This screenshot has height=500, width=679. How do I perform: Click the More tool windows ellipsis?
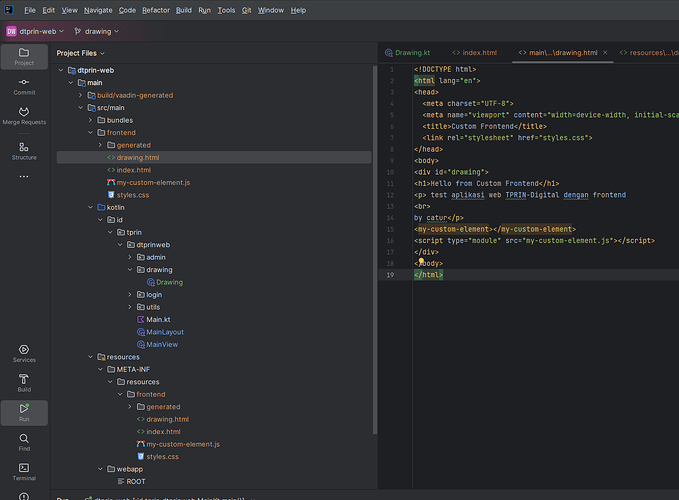[23, 177]
